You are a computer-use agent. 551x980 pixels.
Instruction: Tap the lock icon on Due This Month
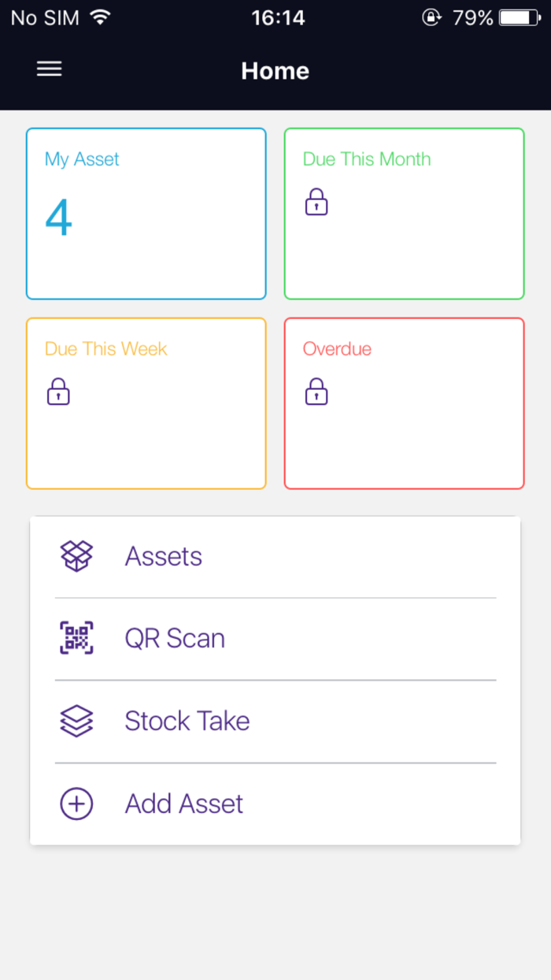[316, 202]
